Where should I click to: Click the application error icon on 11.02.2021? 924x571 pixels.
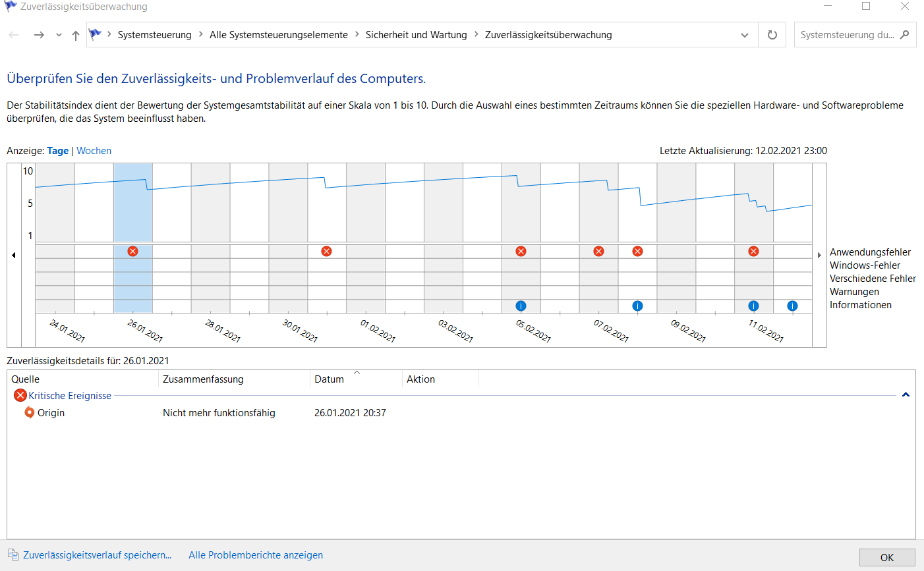point(753,252)
